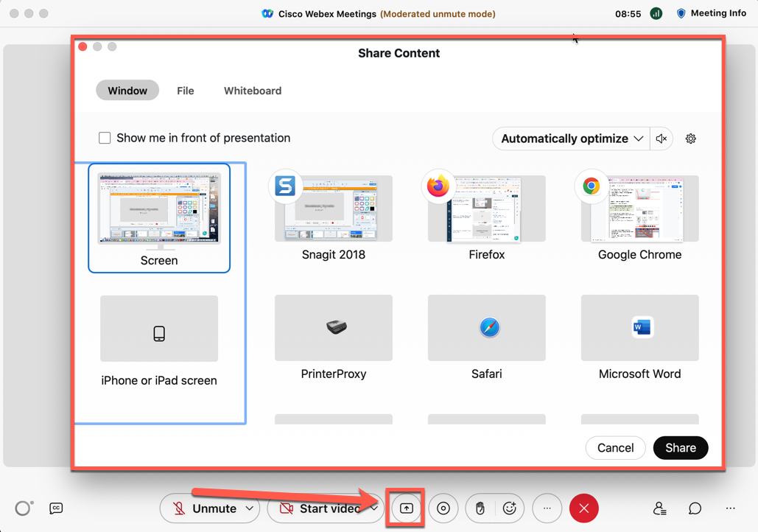Screen dimensions: 758x532
Task: Open the record button in meeting controls
Action: pos(443,508)
